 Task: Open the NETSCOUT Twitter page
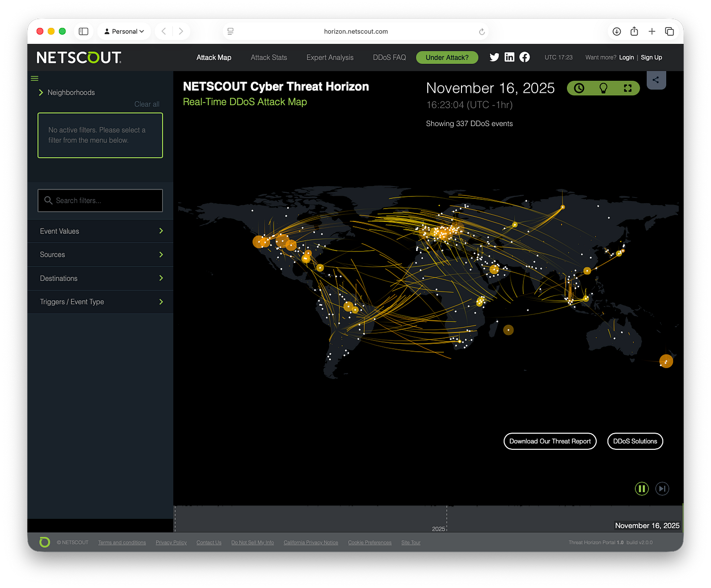[x=494, y=57]
